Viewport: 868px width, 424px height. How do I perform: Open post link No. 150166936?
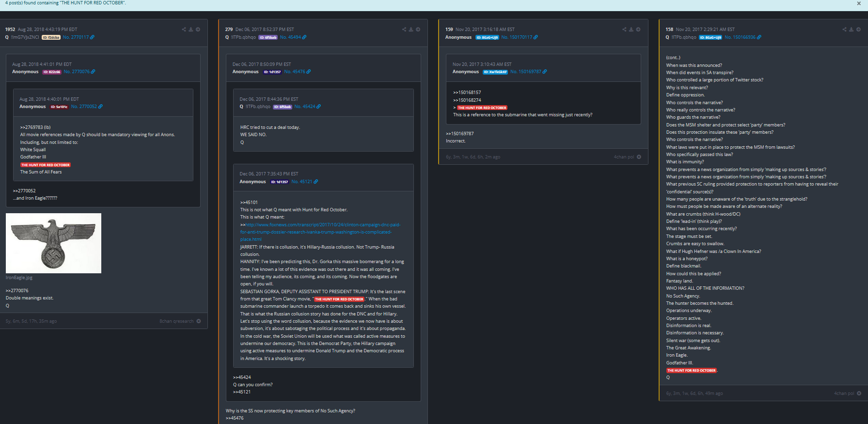(740, 37)
